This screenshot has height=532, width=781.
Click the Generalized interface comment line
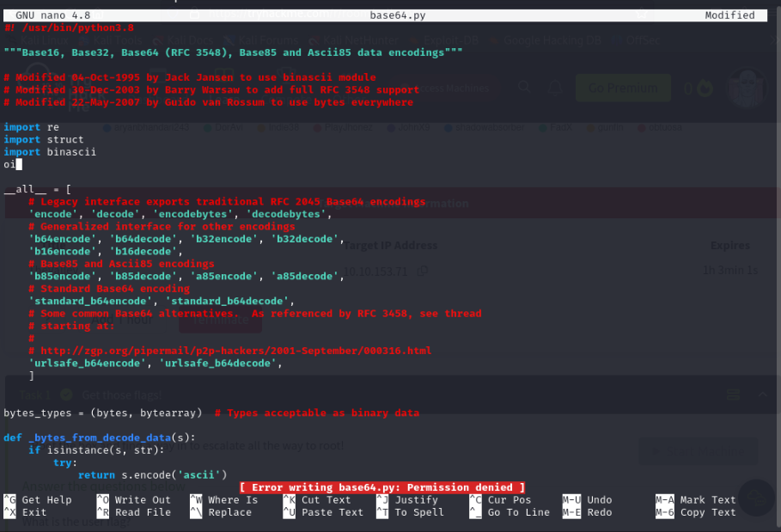(162, 227)
